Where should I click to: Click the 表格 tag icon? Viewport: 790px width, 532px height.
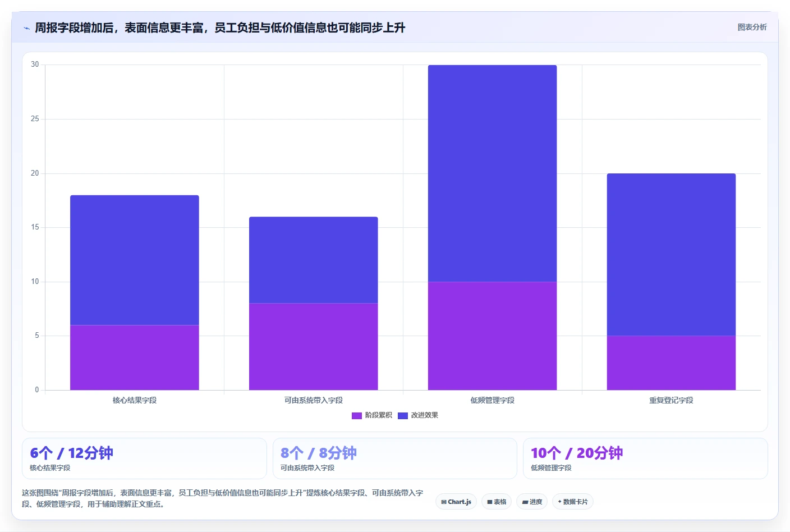pos(490,502)
